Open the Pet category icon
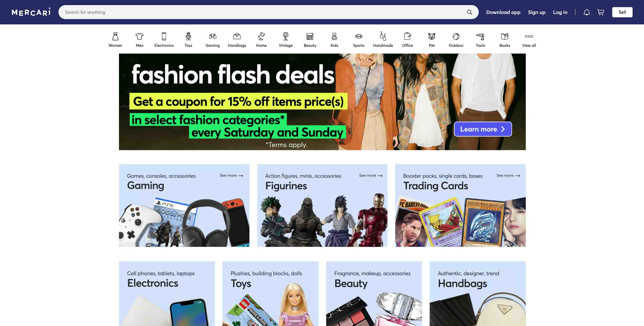The image size is (644, 326). (432, 36)
